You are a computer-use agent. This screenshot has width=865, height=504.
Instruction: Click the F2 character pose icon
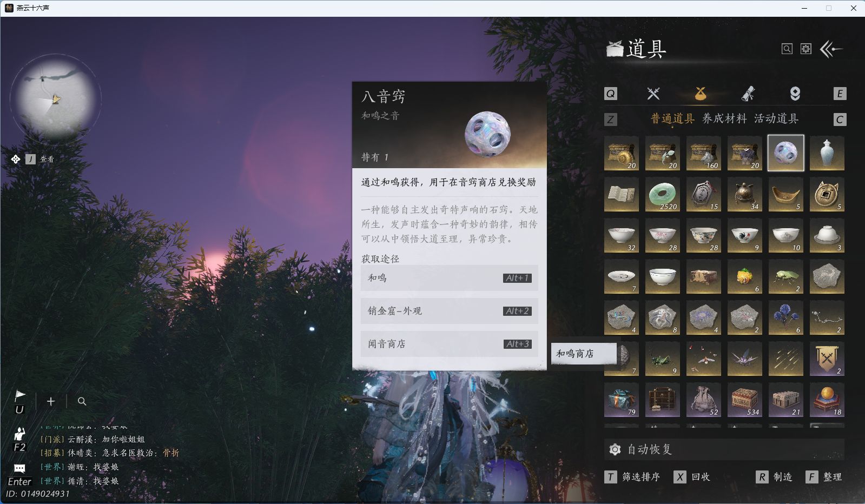tap(19, 434)
